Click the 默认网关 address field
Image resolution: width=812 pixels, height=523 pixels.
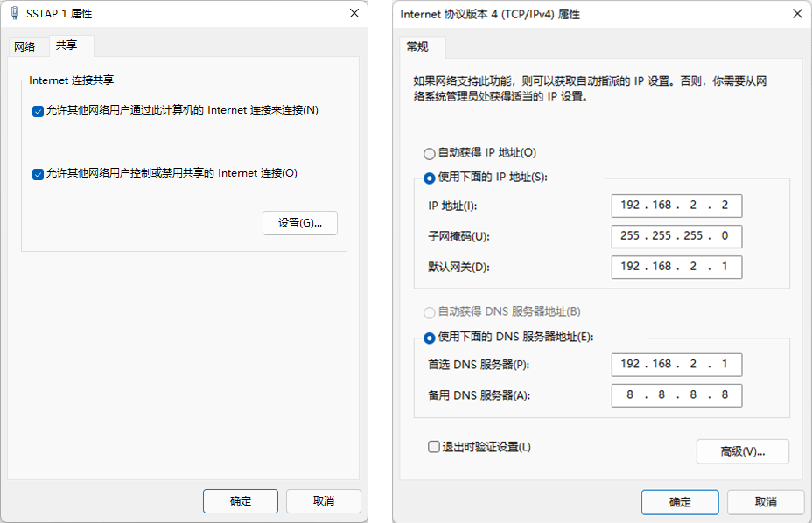pyautogui.click(x=676, y=267)
